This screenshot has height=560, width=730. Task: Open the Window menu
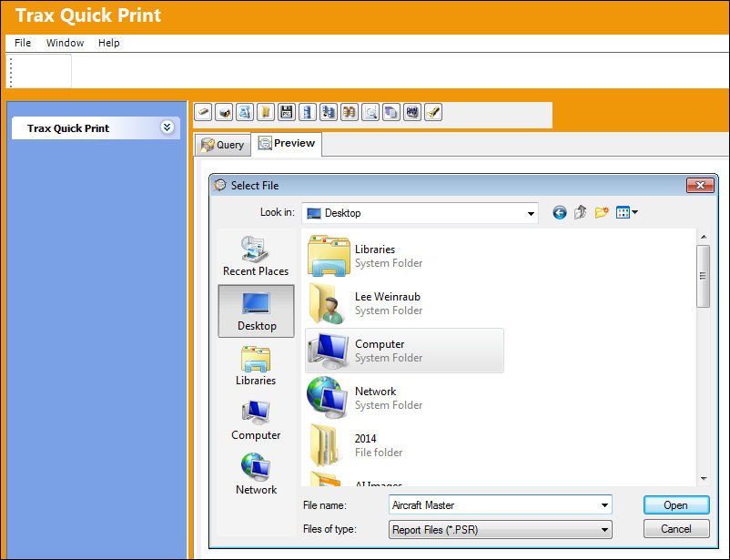point(65,43)
